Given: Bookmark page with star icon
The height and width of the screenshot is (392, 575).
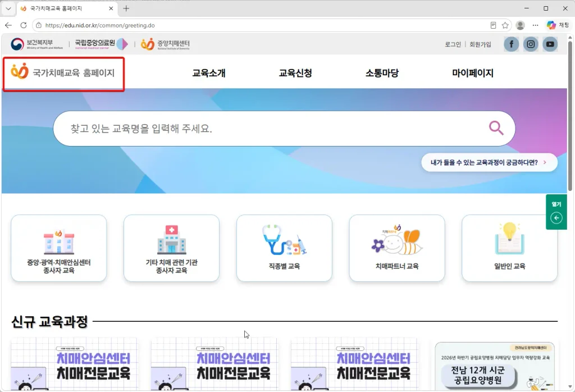Looking at the screenshot, I should 505,25.
